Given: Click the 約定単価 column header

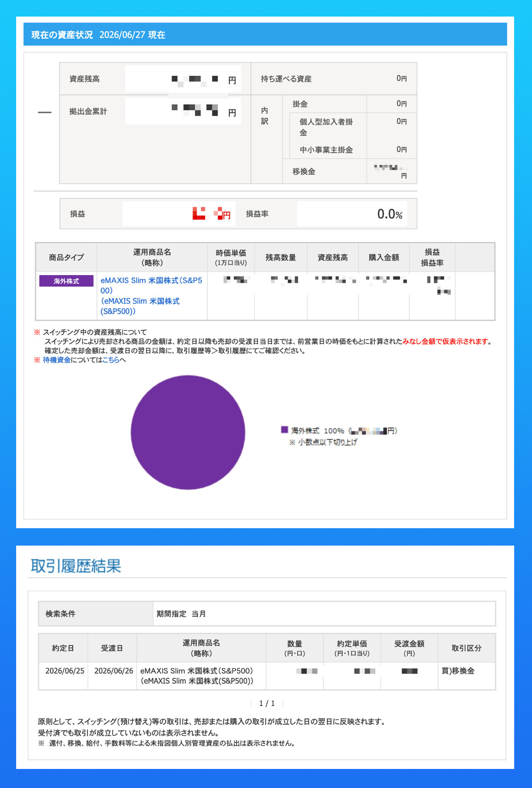Looking at the screenshot, I should 352,648.
